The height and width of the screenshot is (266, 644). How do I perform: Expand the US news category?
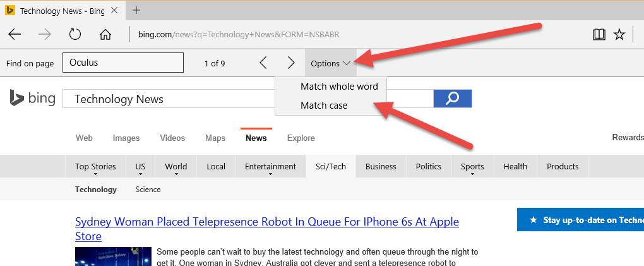tap(140, 167)
